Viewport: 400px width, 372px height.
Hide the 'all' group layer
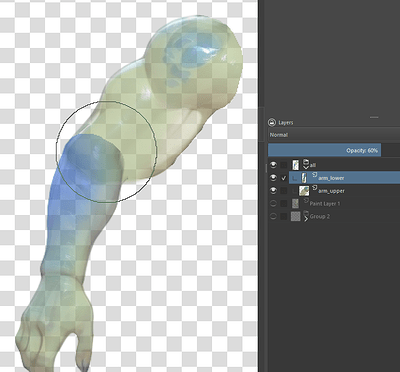point(273,165)
